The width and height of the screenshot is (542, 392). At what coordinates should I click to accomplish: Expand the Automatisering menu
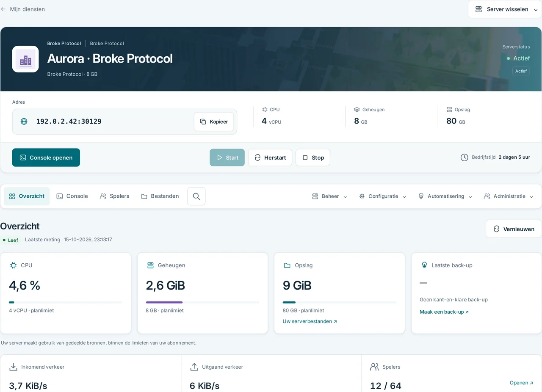pos(445,196)
